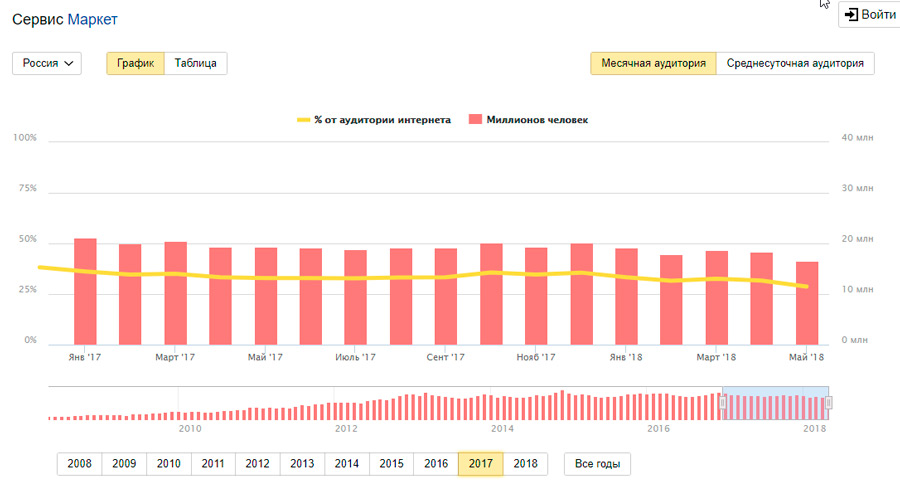The height and width of the screenshot is (501, 900).
Task: Click the right handle of range selector
Action: [x=828, y=402]
